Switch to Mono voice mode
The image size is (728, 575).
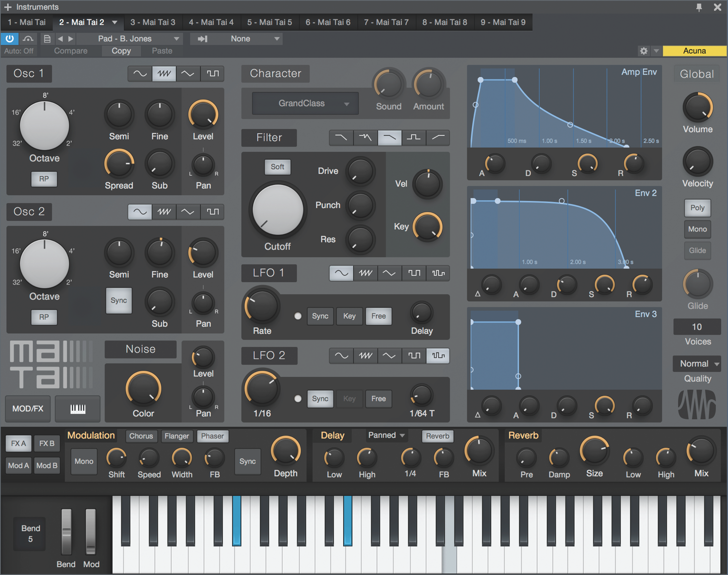pyautogui.click(x=697, y=229)
